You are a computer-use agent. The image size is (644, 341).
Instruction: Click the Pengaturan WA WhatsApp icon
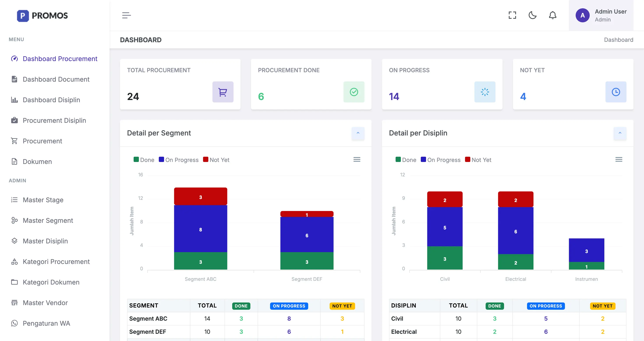pos(14,323)
